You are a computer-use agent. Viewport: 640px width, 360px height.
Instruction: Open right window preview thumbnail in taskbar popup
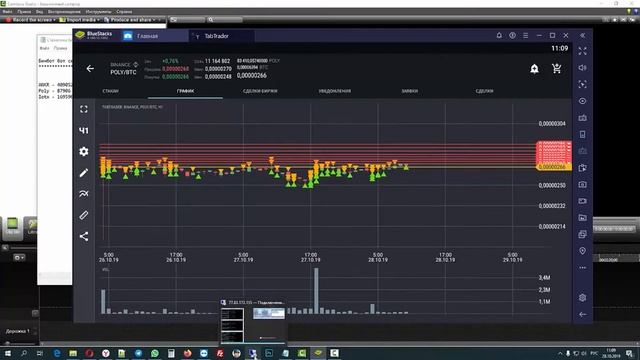pyautogui.click(x=269, y=313)
